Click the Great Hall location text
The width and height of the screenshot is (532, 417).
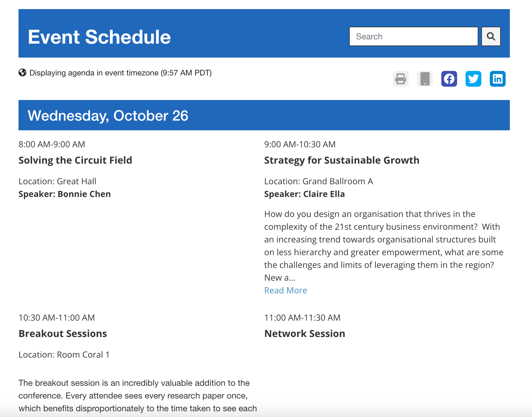pyautogui.click(x=57, y=181)
